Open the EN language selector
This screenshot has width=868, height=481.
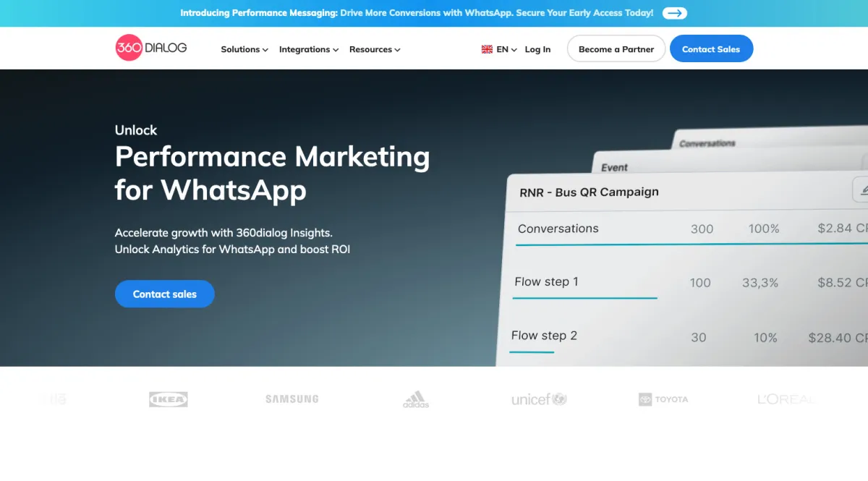[506, 50]
